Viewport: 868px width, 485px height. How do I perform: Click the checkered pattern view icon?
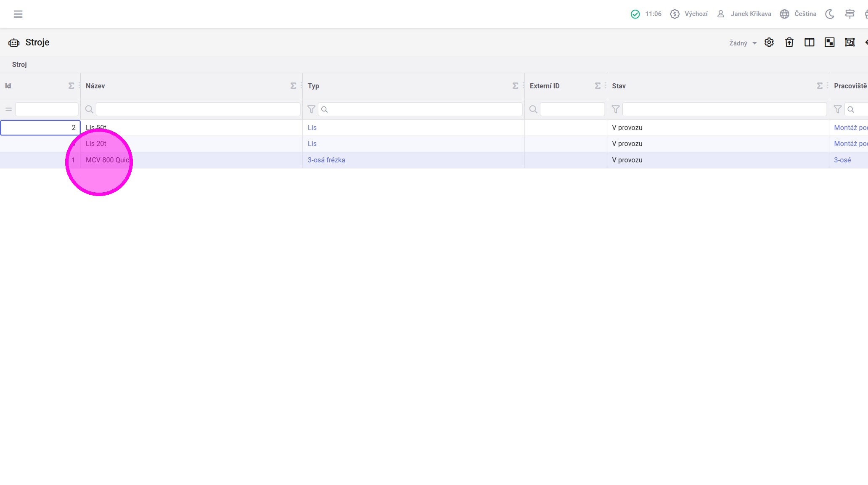pyautogui.click(x=829, y=42)
